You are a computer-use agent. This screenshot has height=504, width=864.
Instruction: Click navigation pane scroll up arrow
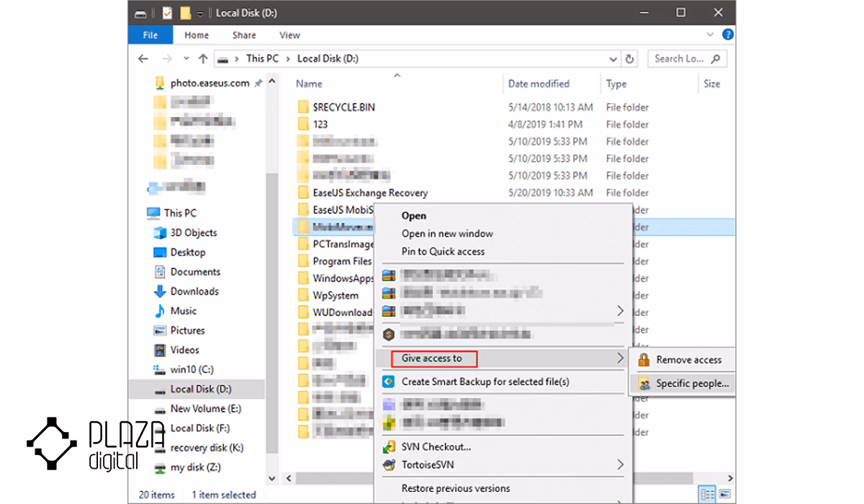pos(272,82)
